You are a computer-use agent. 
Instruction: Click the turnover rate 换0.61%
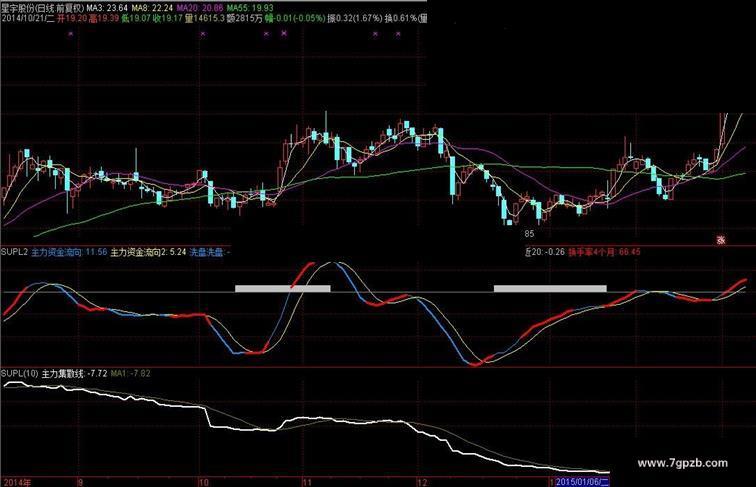[401, 18]
